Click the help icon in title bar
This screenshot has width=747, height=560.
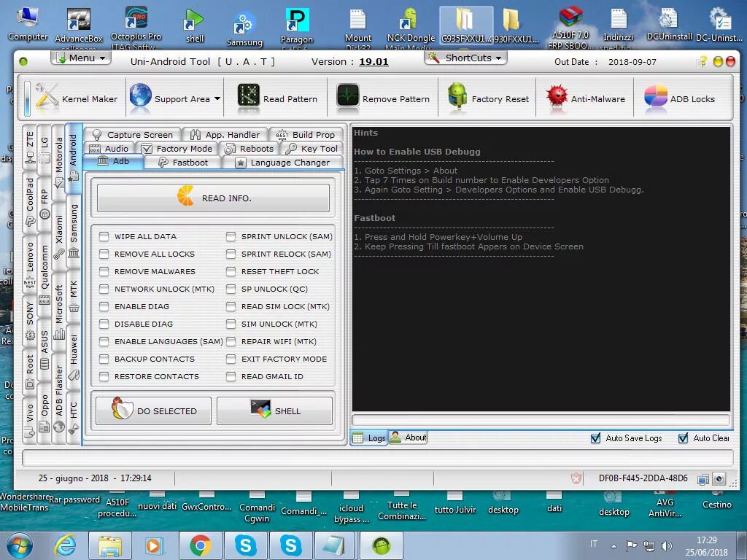(701, 61)
